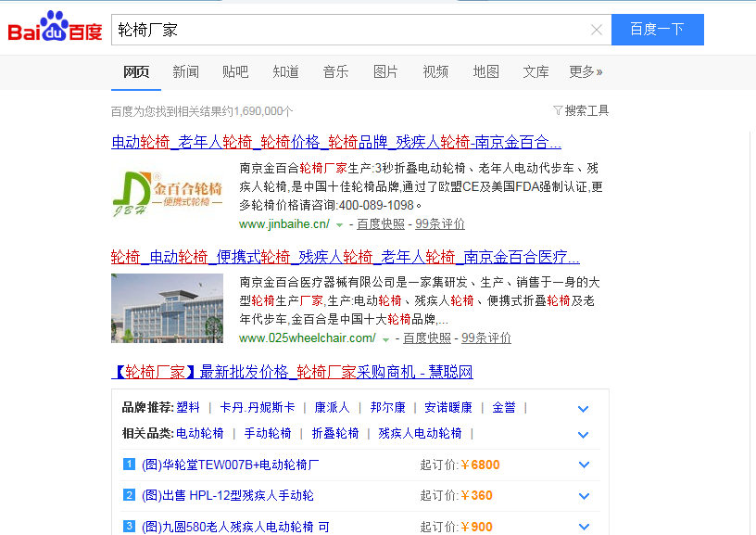
Task: Visit www.jinbaihe.cn link
Action: 284,223
